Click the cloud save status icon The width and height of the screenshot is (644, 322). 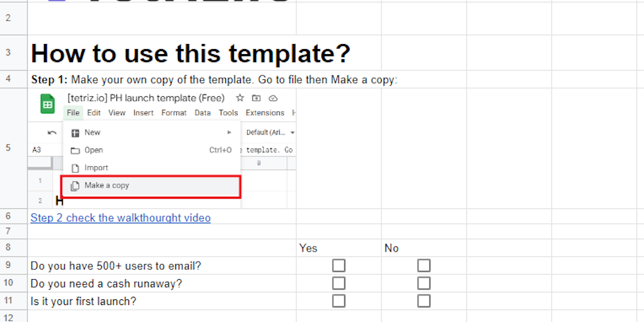click(273, 98)
